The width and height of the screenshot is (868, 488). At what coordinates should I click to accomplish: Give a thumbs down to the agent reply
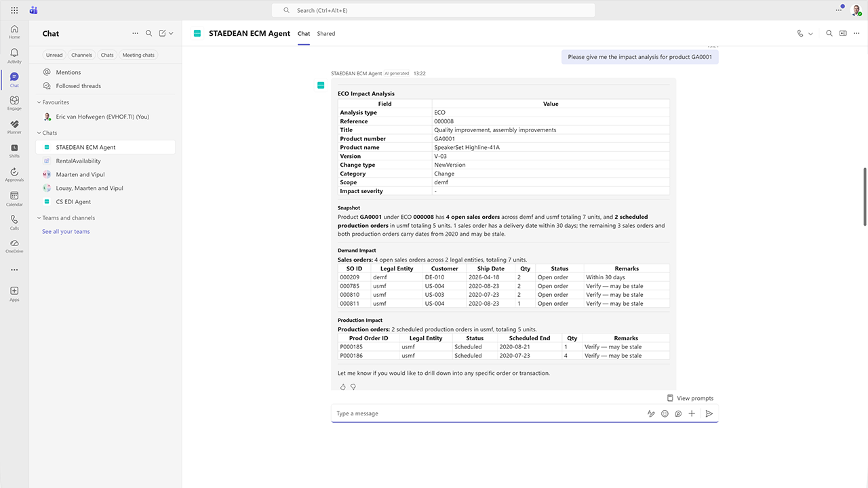pos(353,387)
